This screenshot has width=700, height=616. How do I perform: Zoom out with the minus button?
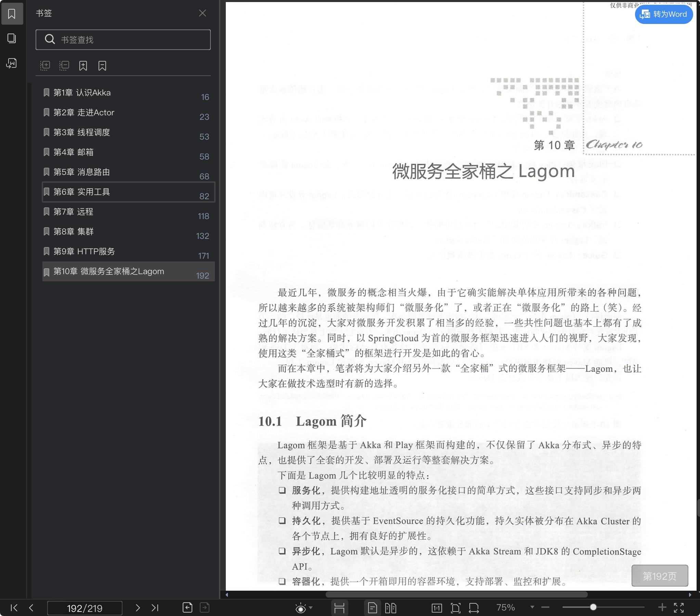click(546, 607)
